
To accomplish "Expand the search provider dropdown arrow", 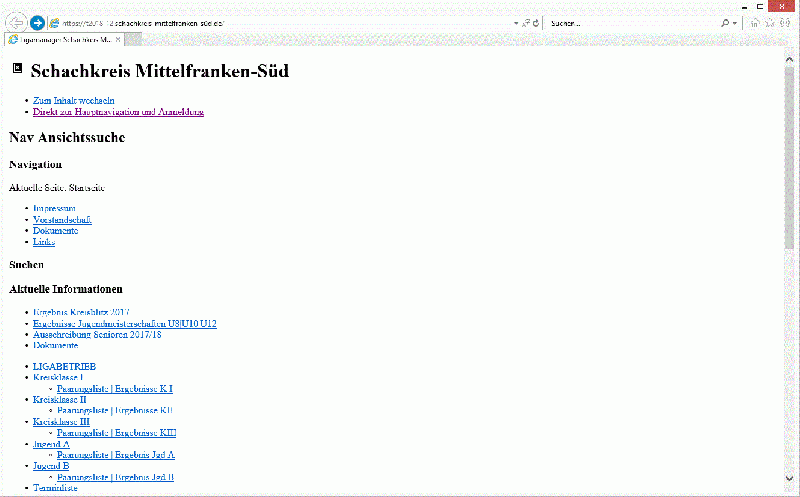I will pyautogui.click(x=736, y=22).
